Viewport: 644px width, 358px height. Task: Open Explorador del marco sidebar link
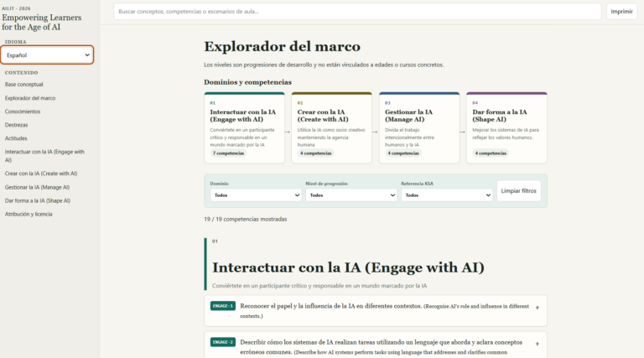point(30,98)
